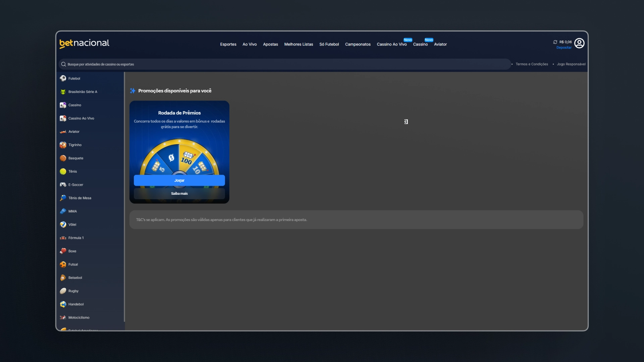
Task: Click the Rodada de Prêmios wheel image
Action: [179, 158]
